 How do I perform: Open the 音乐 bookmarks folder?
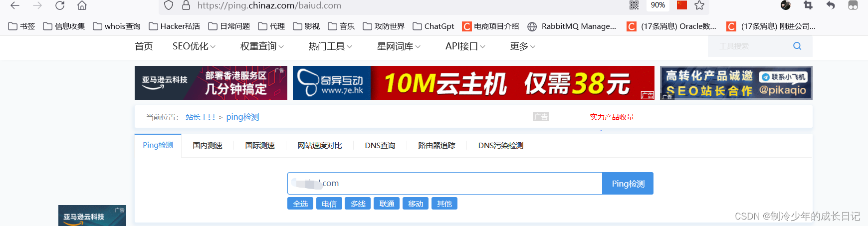point(341,26)
